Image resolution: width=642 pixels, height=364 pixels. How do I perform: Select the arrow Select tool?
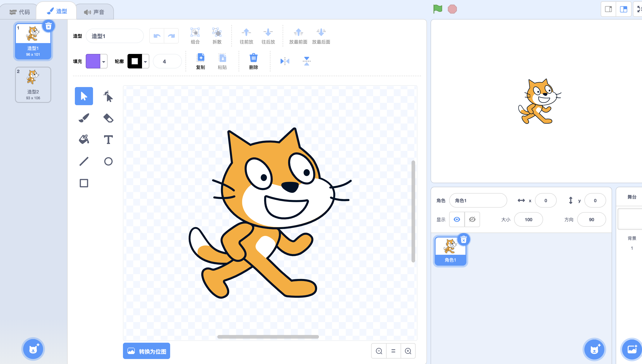coord(84,96)
